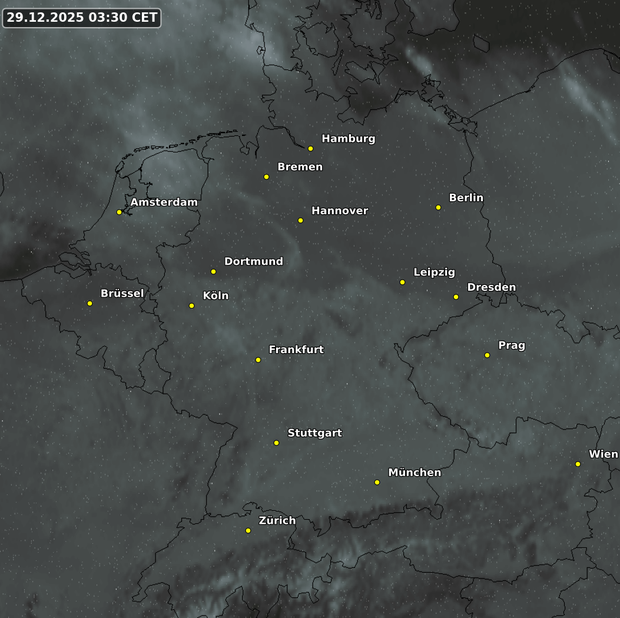Pick the Prag yellow city marker
The image size is (620, 618).
click(x=487, y=355)
